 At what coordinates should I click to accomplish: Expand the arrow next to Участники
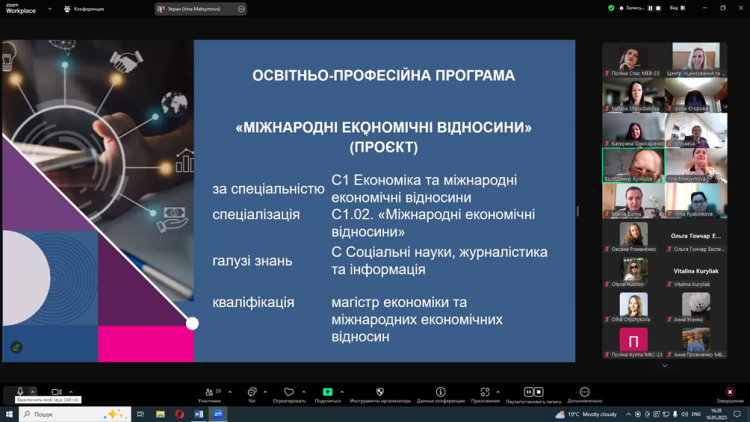click(x=230, y=392)
